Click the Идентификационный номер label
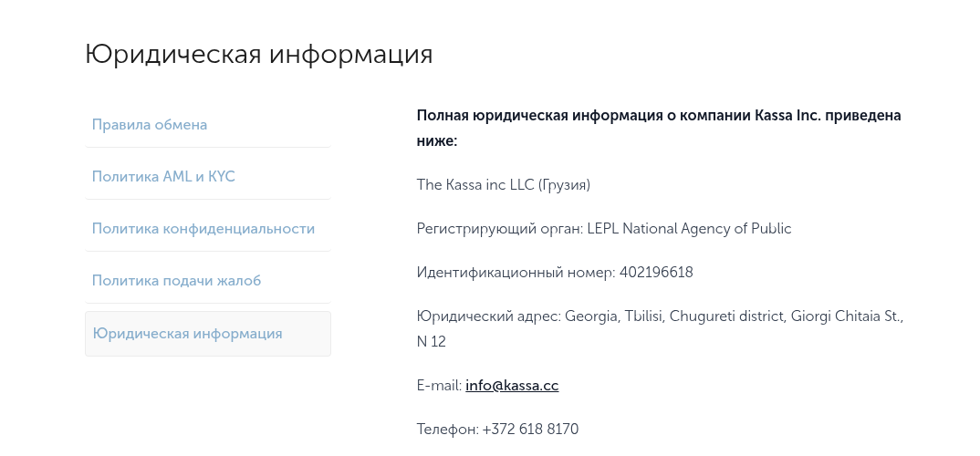 tap(516, 273)
